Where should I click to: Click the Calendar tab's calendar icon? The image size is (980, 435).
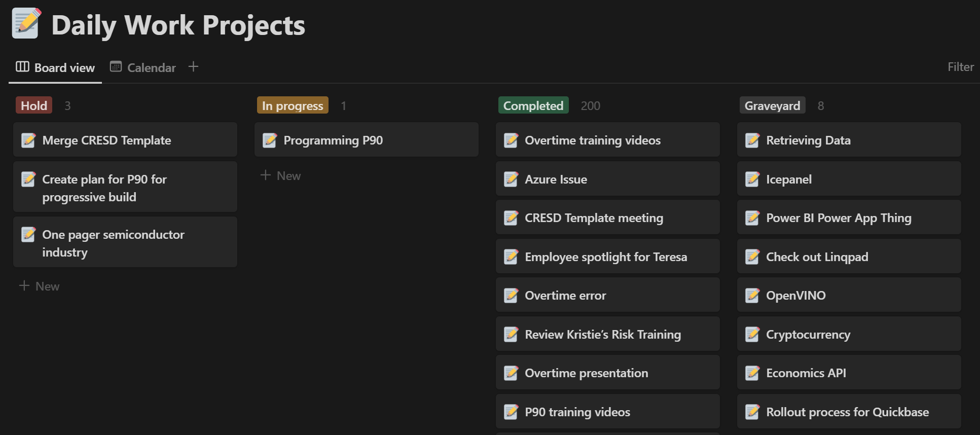(116, 66)
